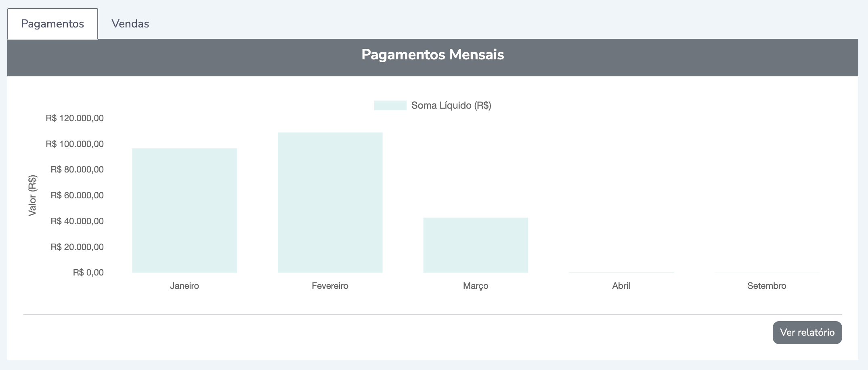Click the R$ 0,00 axis tick label
The image size is (868, 370).
point(88,273)
